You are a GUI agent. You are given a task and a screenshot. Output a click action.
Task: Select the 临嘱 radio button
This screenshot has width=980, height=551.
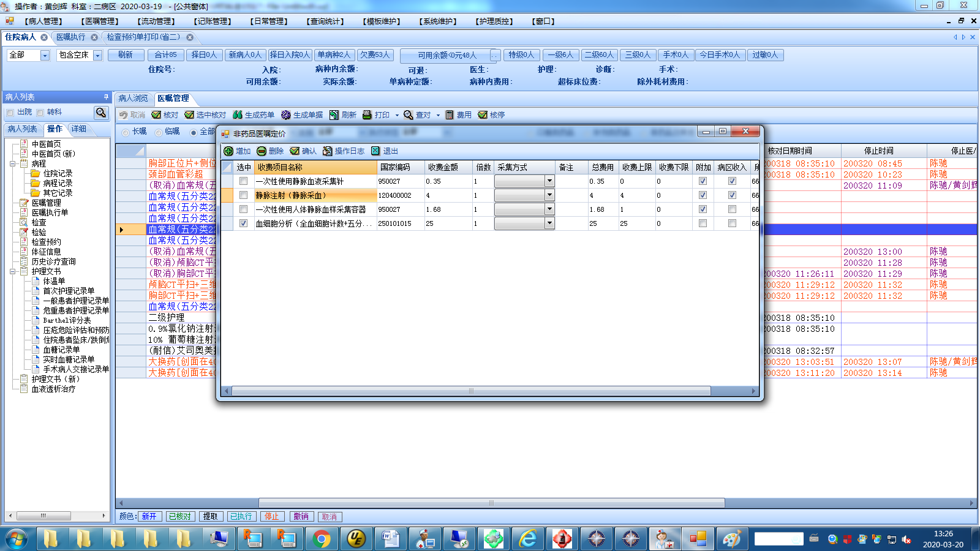(x=159, y=132)
